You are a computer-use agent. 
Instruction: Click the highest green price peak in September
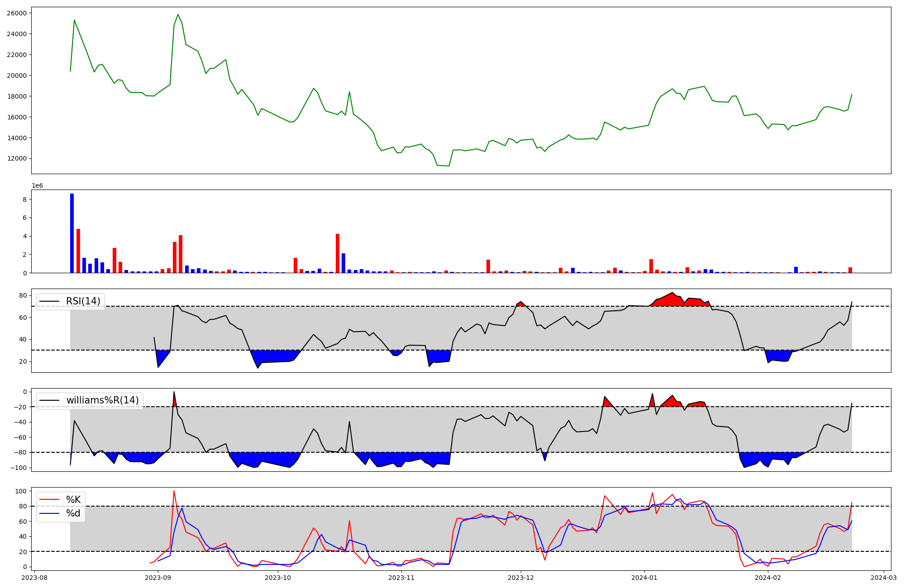click(x=178, y=14)
